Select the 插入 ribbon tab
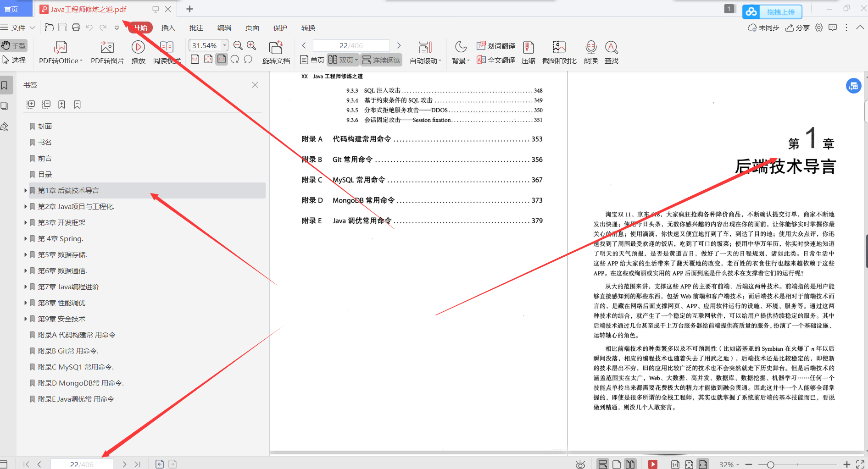 pyautogui.click(x=168, y=28)
